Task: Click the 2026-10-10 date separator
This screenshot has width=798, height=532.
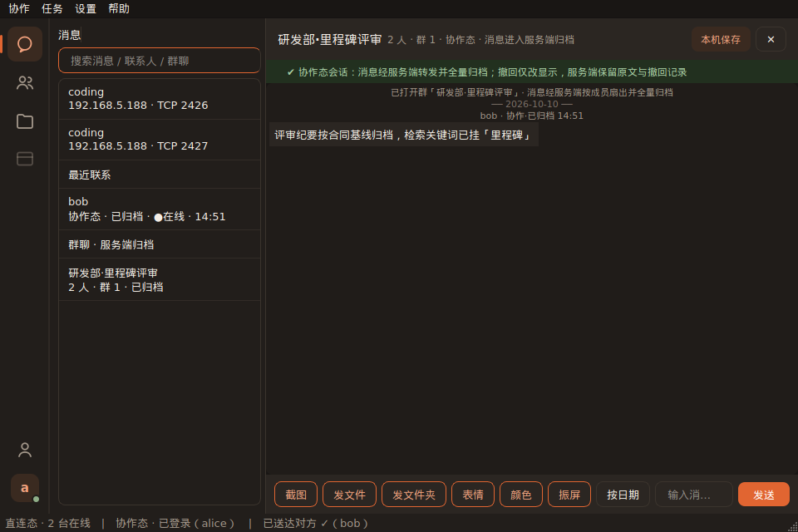Action: tap(532, 104)
